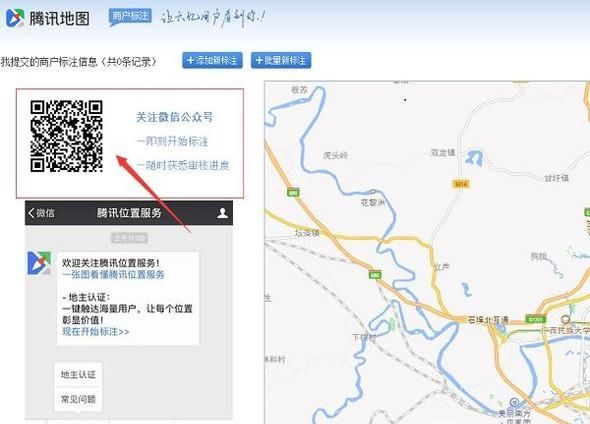Click the 花黎洲 map label
590x424 pixels.
click(x=373, y=202)
